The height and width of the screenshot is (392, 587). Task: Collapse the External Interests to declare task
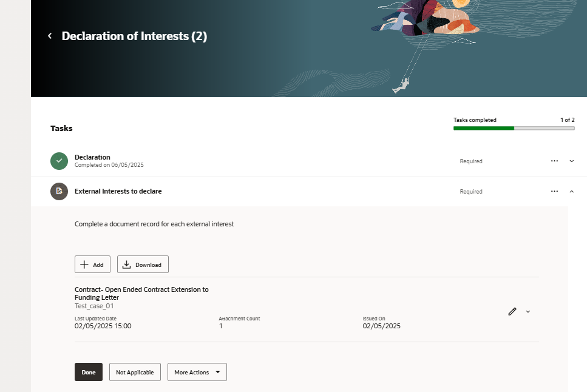(x=572, y=191)
